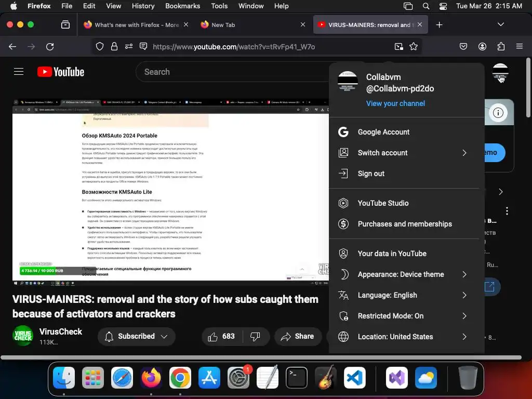List all tabs dropdown arrow
Image resolution: width=532 pixels, height=399 pixels.
pos(500,24)
